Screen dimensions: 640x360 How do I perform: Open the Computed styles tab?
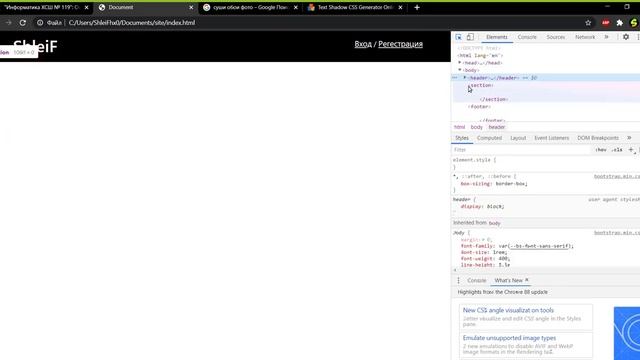[x=489, y=138]
